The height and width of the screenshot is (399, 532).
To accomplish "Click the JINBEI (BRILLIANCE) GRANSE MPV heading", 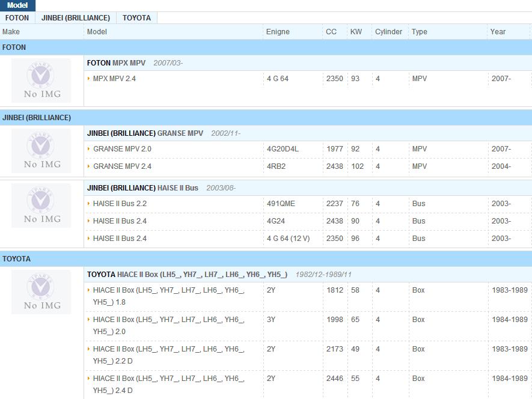I will 145,133.
